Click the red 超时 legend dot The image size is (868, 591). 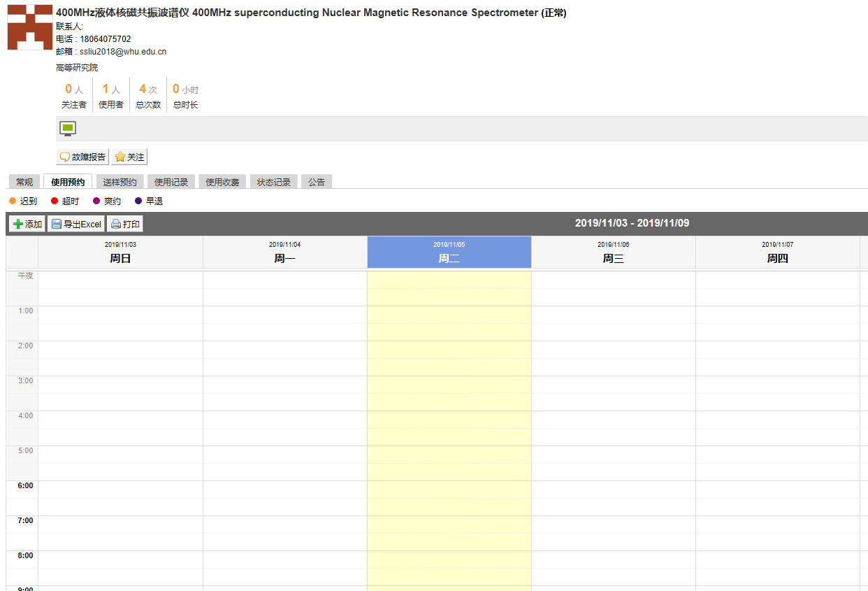[55, 201]
